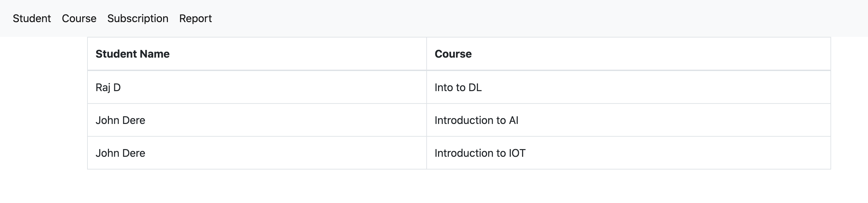This screenshot has height=203, width=868.
Task: Click the name Raj in the first row
Action: [103, 87]
